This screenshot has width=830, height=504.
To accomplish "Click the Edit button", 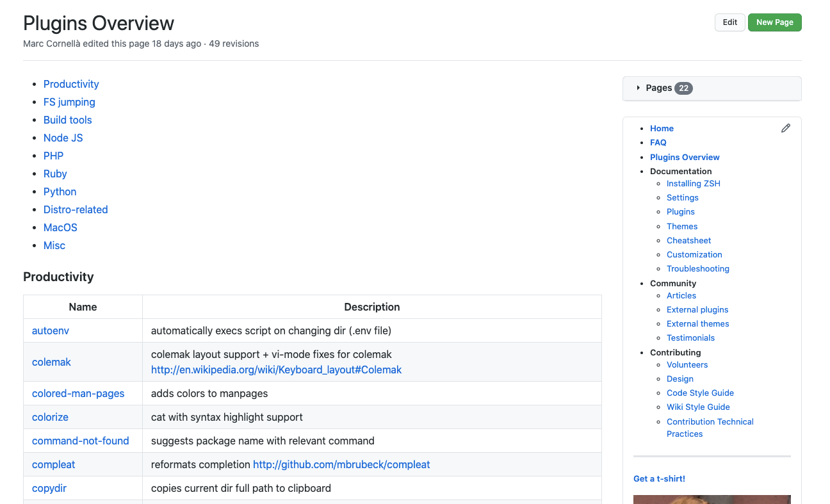I will tap(730, 22).
